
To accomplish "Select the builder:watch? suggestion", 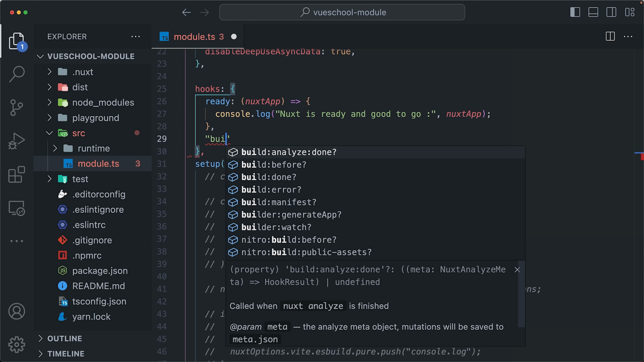I will coord(375,227).
